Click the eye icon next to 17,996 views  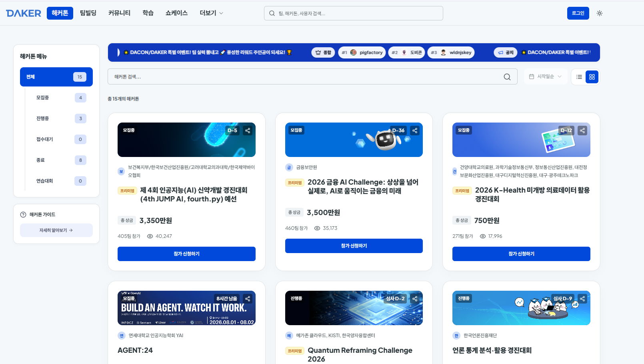click(x=483, y=236)
